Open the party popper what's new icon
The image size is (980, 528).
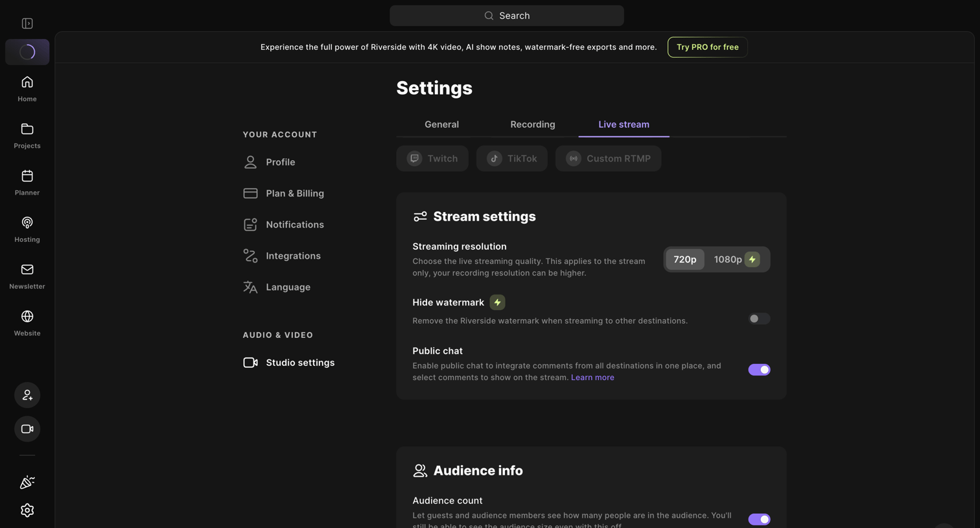(x=27, y=482)
